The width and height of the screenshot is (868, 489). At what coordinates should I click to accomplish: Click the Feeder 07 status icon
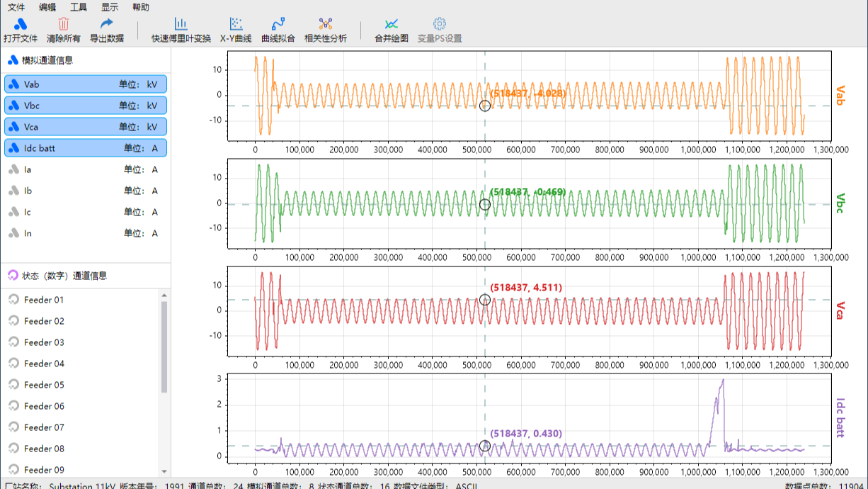click(x=13, y=427)
